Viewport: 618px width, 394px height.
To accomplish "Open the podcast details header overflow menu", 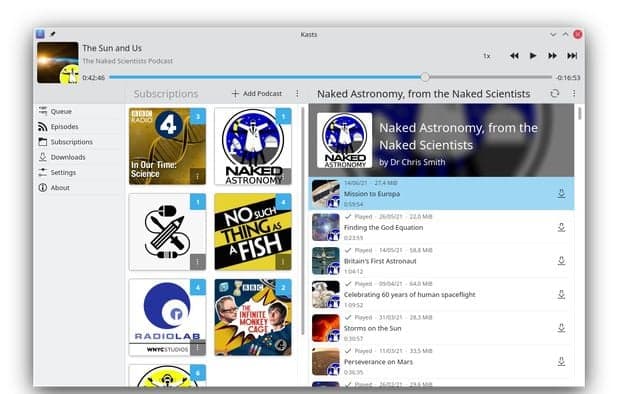I will [x=574, y=93].
